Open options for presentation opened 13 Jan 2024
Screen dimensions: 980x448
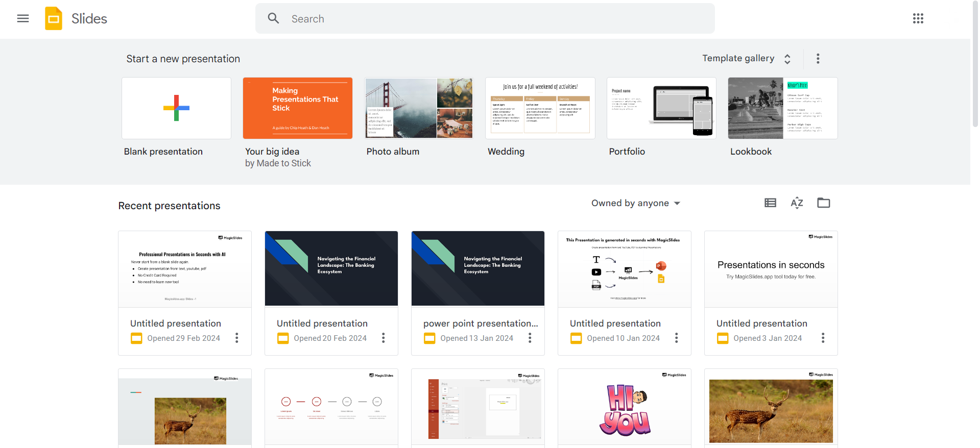(x=530, y=338)
